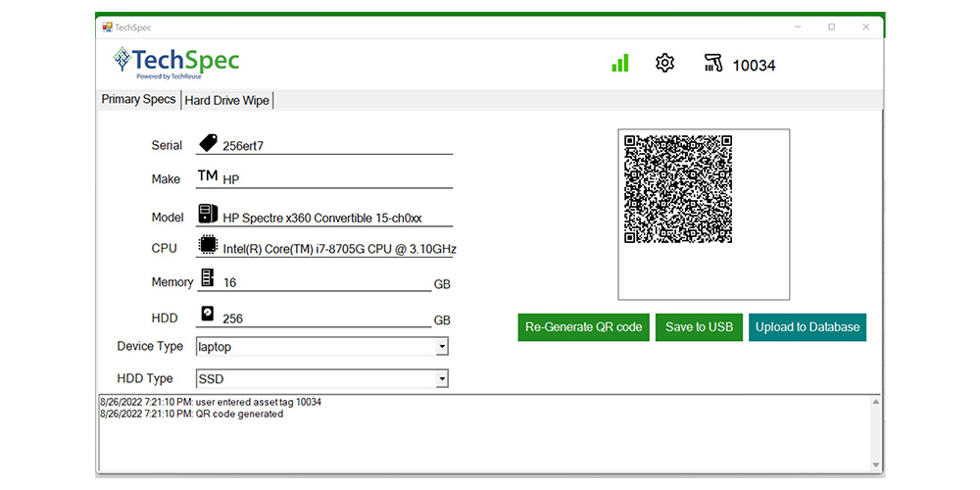Click the Make field containing HP
Image resolution: width=980 pixels, height=490 pixels.
[x=337, y=180]
